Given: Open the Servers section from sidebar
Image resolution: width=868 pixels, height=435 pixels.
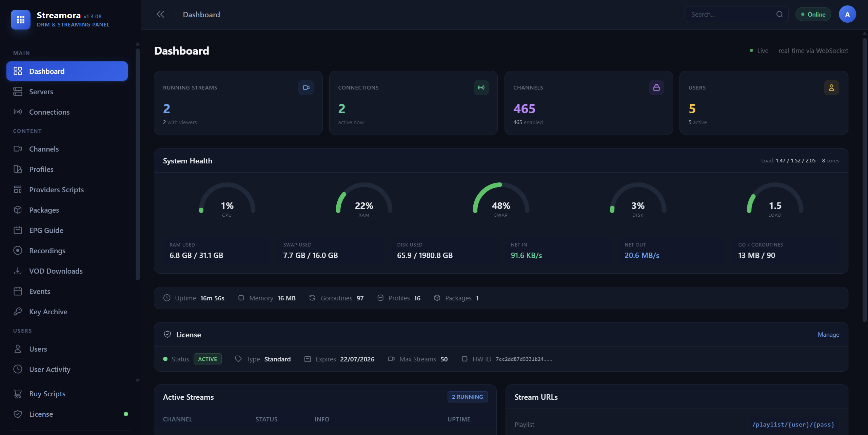Looking at the screenshot, I should [41, 91].
